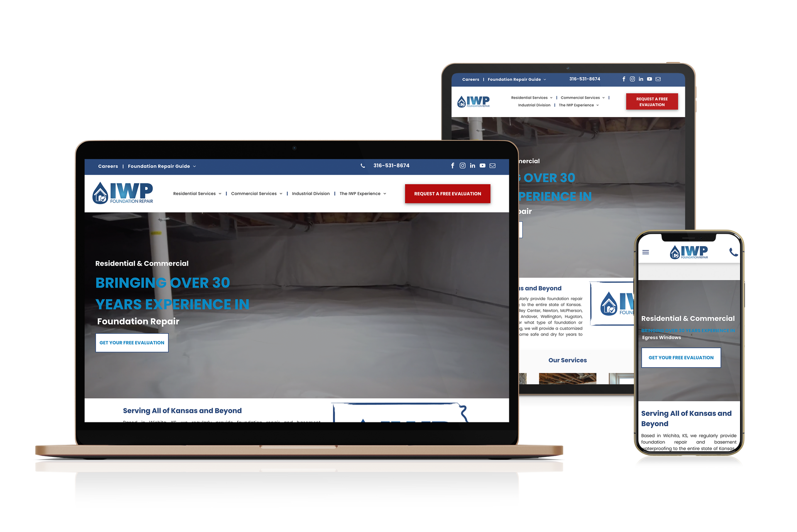This screenshot has height=532, width=797.
Task: Click the Instagram social media icon
Action: point(462,166)
